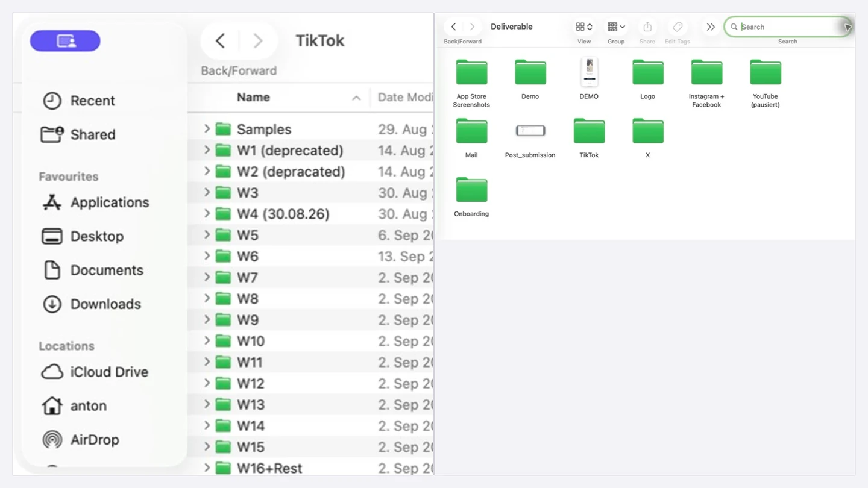This screenshot has width=868, height=488.
Task: Open the X folder
Action: (648, 138)
